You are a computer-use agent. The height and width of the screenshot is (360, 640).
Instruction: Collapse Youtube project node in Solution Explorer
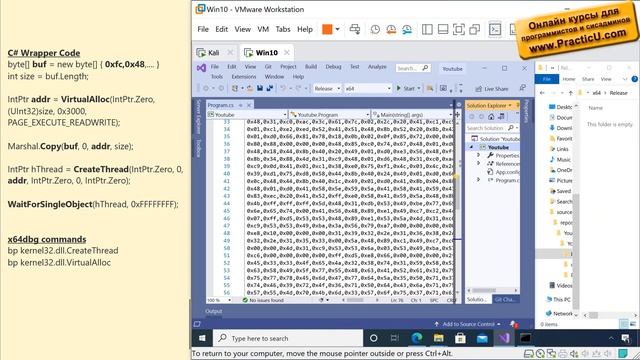471,147
